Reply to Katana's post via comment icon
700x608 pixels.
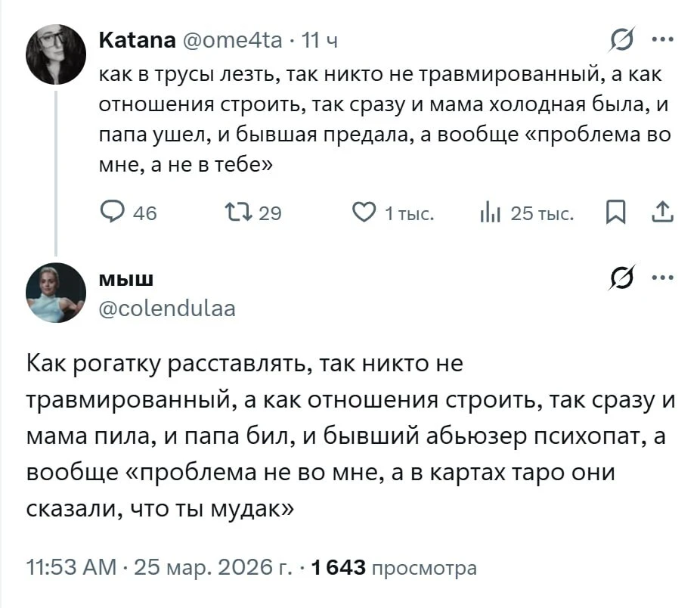[113, 213]
